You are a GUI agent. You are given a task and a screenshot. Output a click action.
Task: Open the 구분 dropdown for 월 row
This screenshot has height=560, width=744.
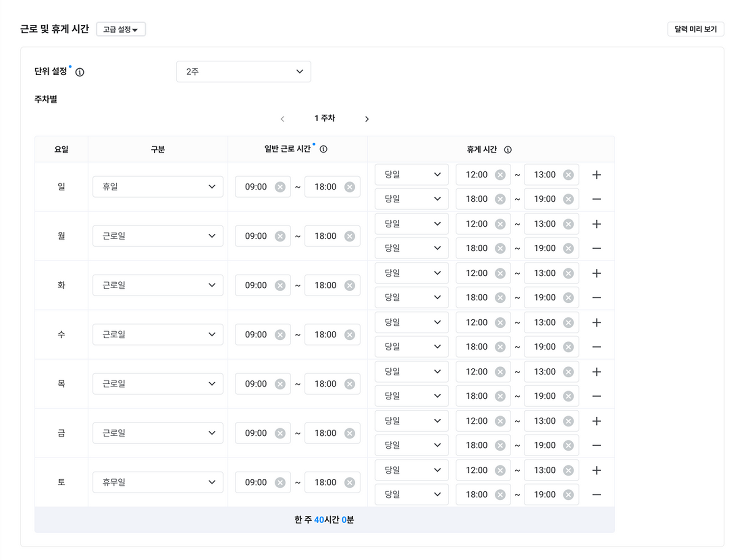tap(158, 236)
